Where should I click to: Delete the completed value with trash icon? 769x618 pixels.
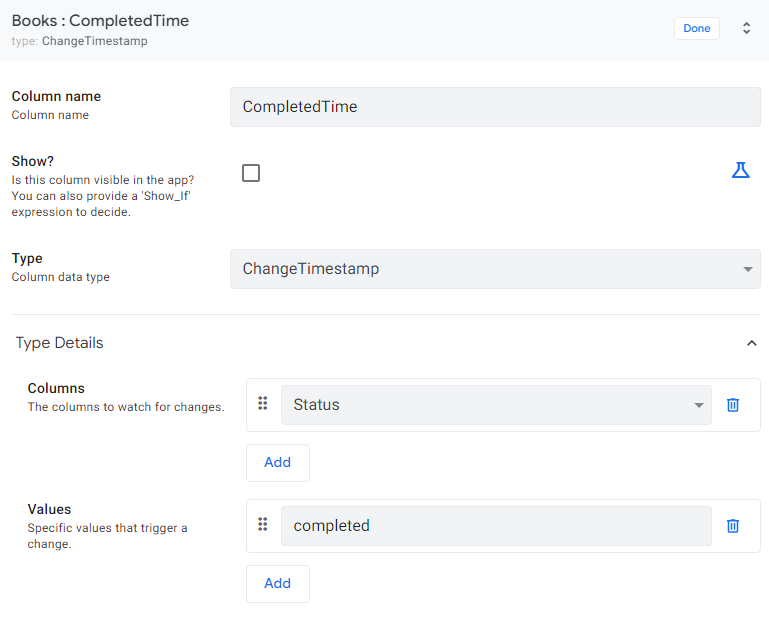(x=733, y=526)
